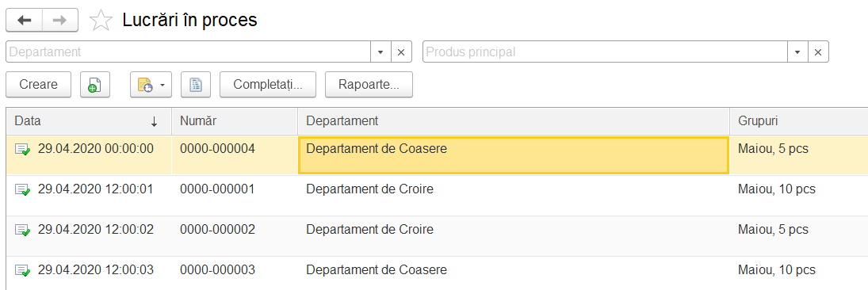Open the Completați... button

coord(268,85)
